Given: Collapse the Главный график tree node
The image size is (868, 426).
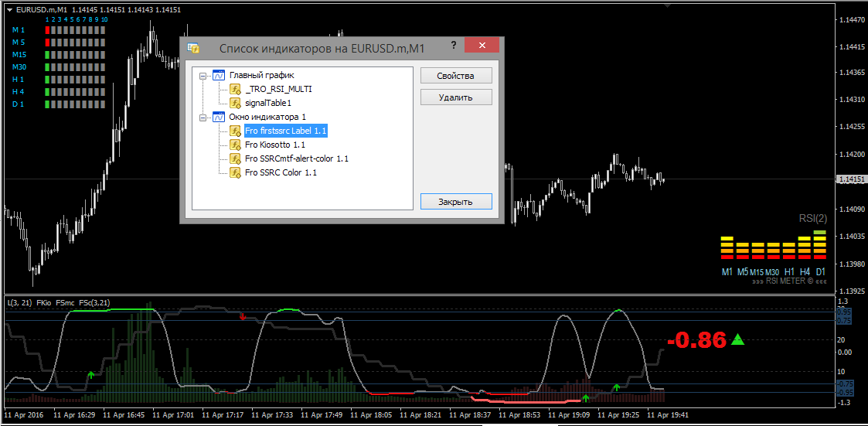Looking at the screenshot, I should click(x=203, y=75).
